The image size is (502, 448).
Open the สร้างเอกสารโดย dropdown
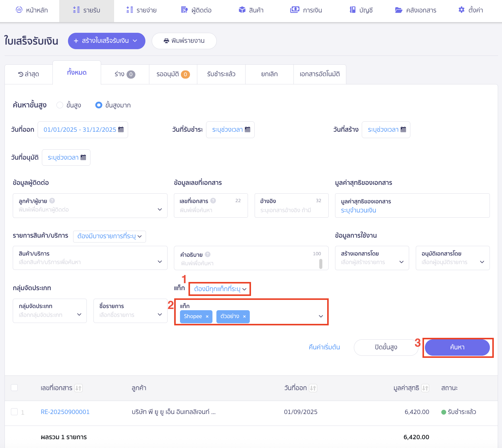tap(372, 258)
